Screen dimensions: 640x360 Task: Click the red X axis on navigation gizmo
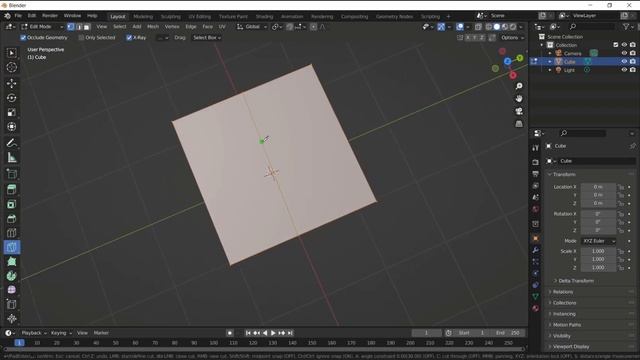[x=513, y=75]
